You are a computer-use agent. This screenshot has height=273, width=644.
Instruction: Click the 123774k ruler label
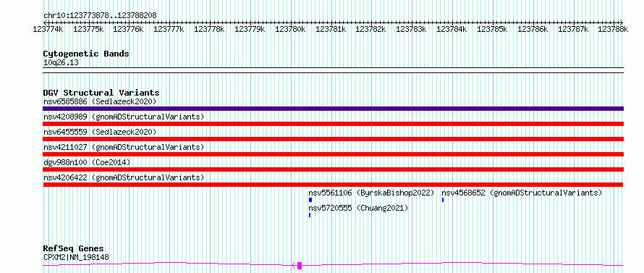(x=48, y=29)
